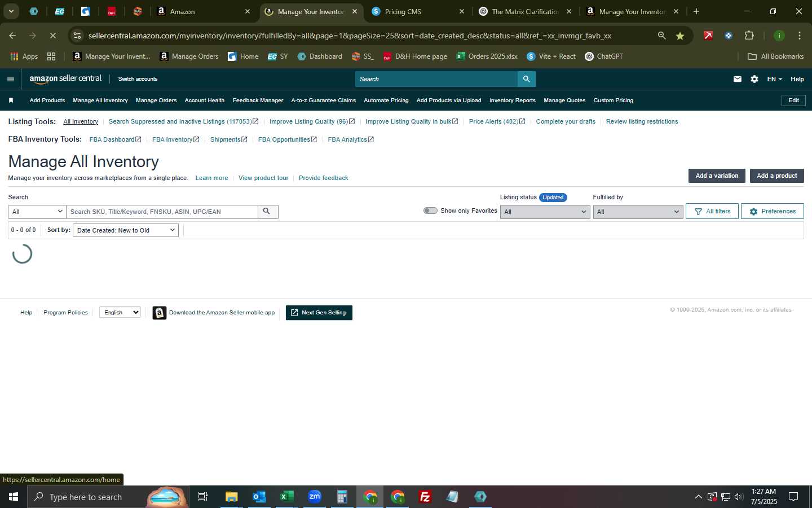Open Task View on taskbar
This screenshot has width=812, height=508.
pyautogui.click(x=202, y=497)
